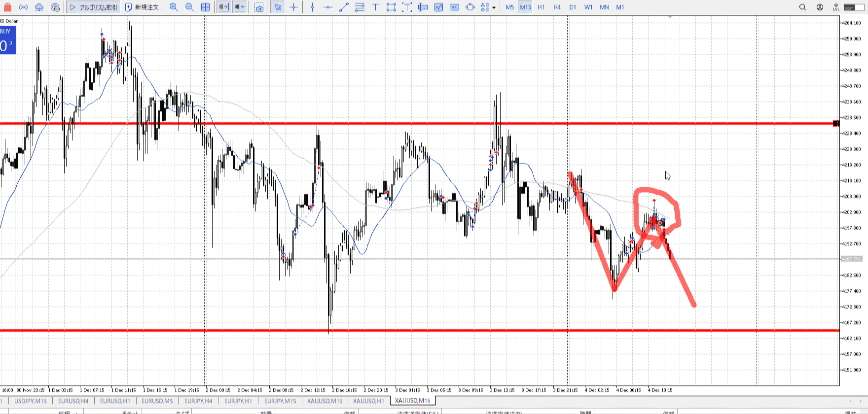868x414 pixels.
Task: Select the crosshair tool
Action: coord(294,7)
